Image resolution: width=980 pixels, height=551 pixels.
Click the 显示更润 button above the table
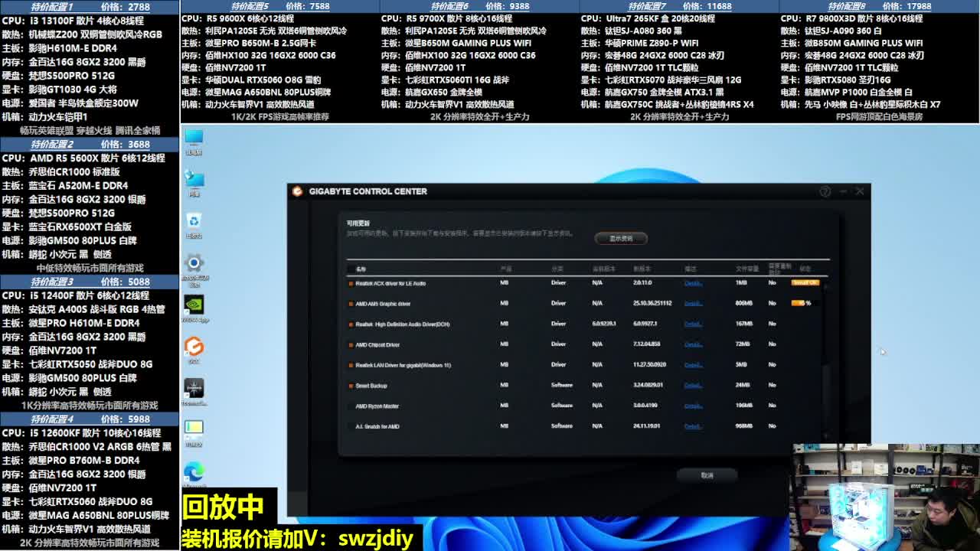pyautogui.click(x=621, y=239)
